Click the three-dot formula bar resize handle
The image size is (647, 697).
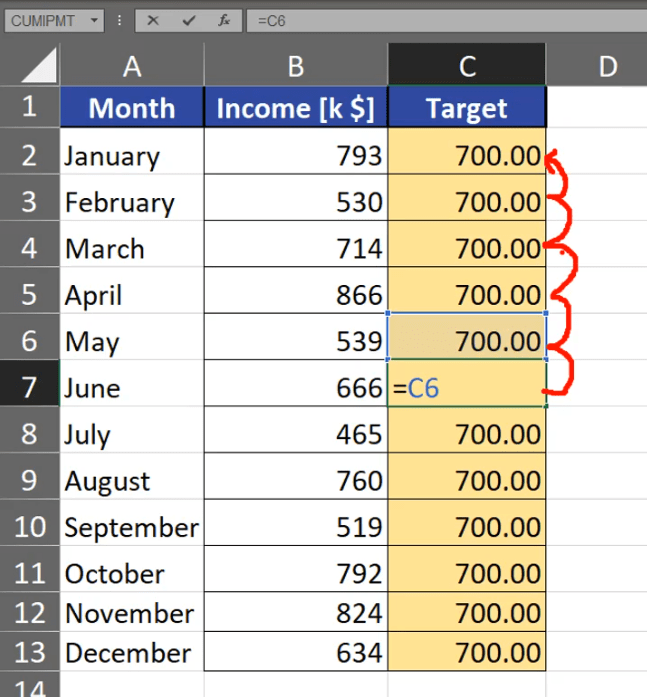click(119, 20)
